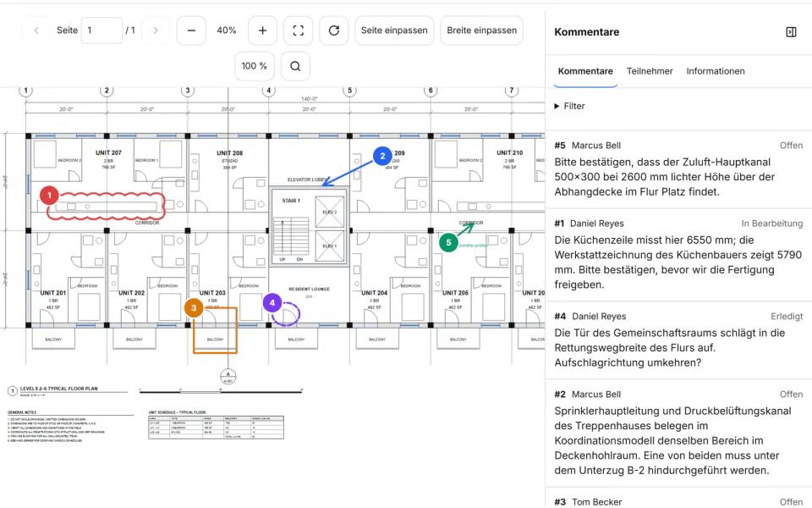Select purple comment marker 4 on plan
812x508 pixels.
pos(272,303)
